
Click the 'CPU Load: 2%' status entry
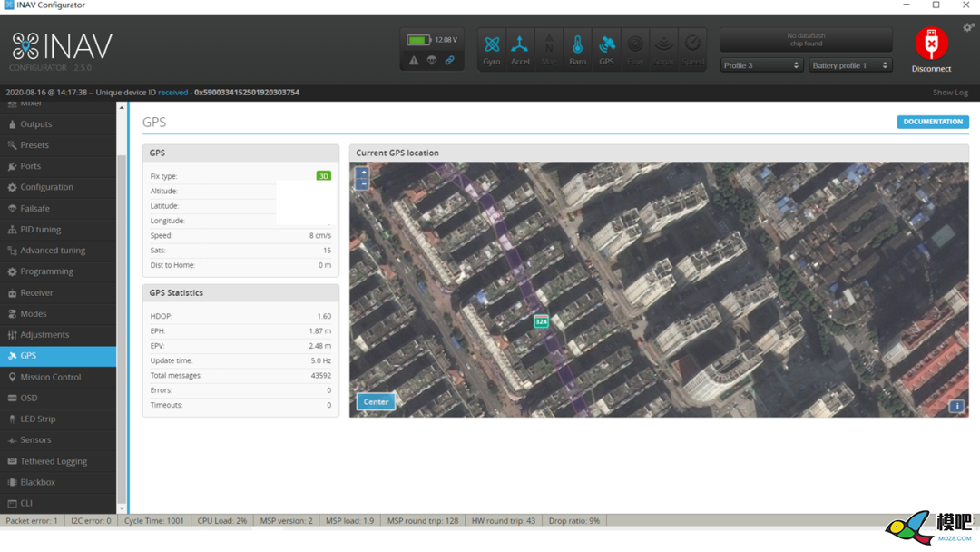222,521
